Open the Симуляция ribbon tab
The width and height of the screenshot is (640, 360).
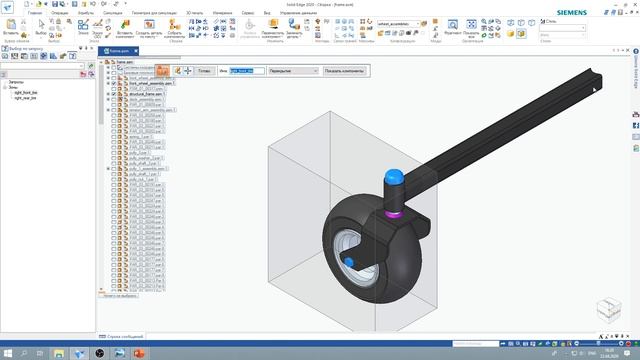(x=113, y=13)
